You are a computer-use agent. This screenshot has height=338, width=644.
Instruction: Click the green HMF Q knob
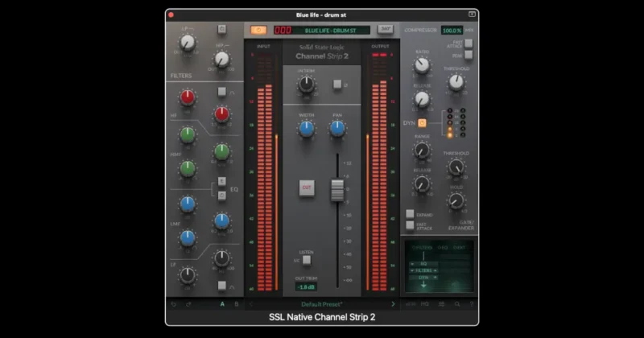pos(188,168)
